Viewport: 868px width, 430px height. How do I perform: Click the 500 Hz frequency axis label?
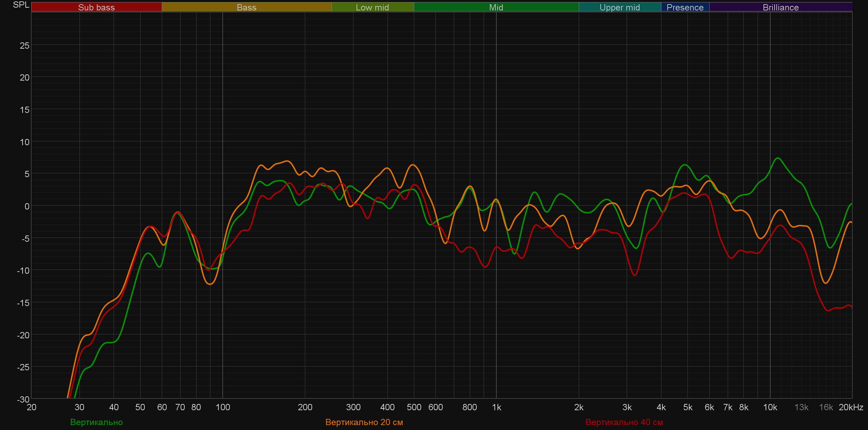(414, 407)
